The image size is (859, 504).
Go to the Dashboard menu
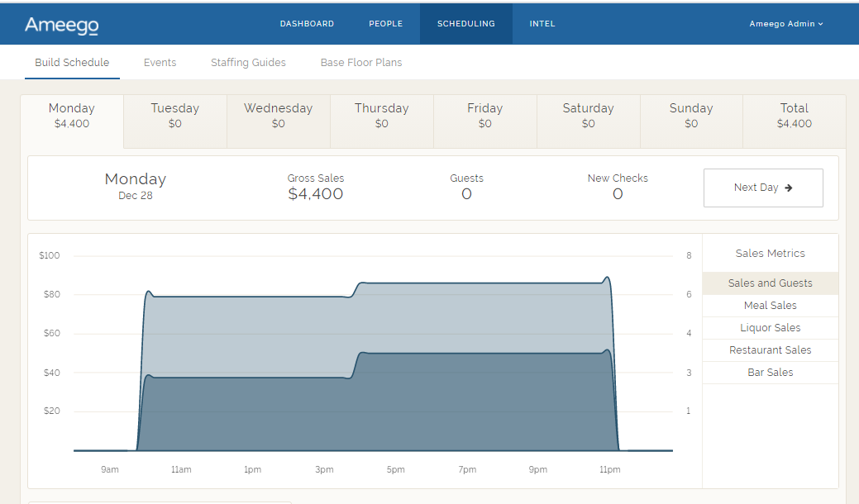307,24
